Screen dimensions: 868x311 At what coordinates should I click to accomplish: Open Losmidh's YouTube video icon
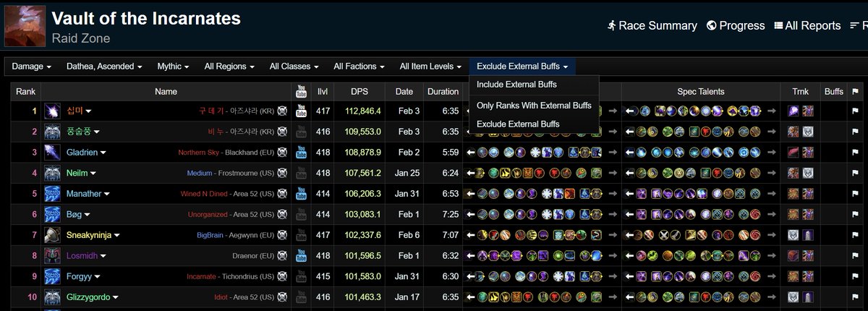tap(302, 256)
